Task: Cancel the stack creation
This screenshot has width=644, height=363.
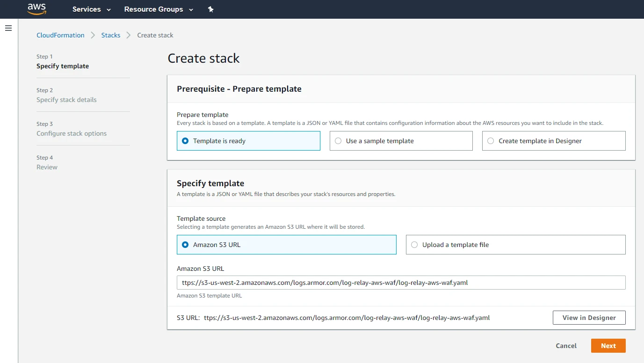Action: pyautogui.click(x=566, y=346)
